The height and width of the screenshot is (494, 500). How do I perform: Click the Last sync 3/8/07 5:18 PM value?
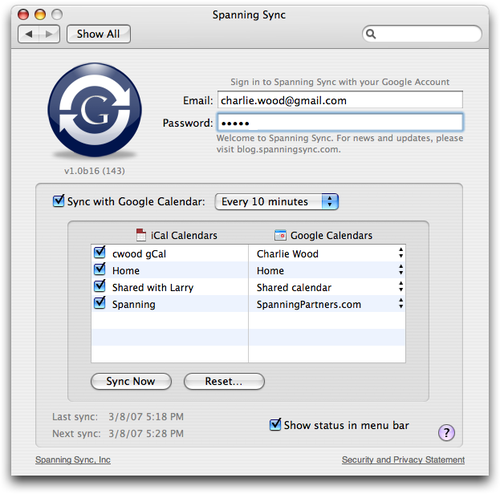click(x=146, y=417)
